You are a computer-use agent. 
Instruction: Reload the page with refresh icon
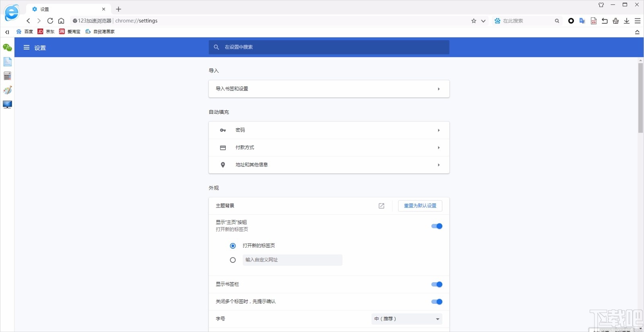tap(50, 21)
